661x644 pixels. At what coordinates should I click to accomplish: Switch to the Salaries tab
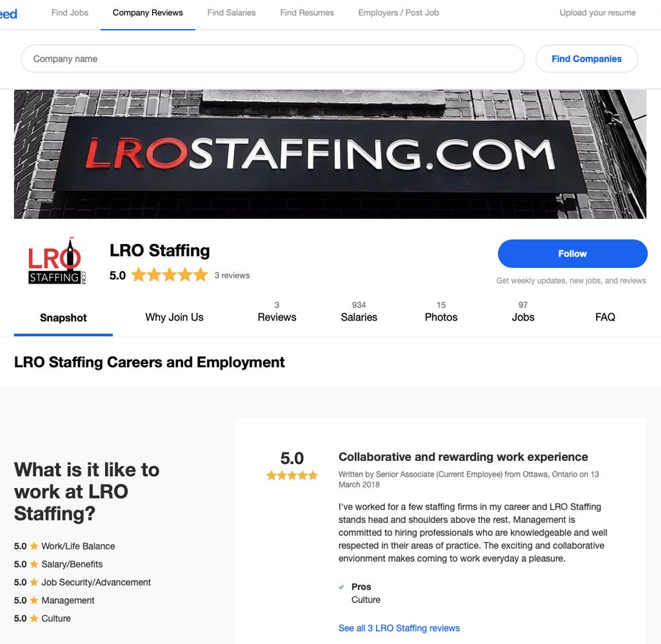click(x=359, y=311)
